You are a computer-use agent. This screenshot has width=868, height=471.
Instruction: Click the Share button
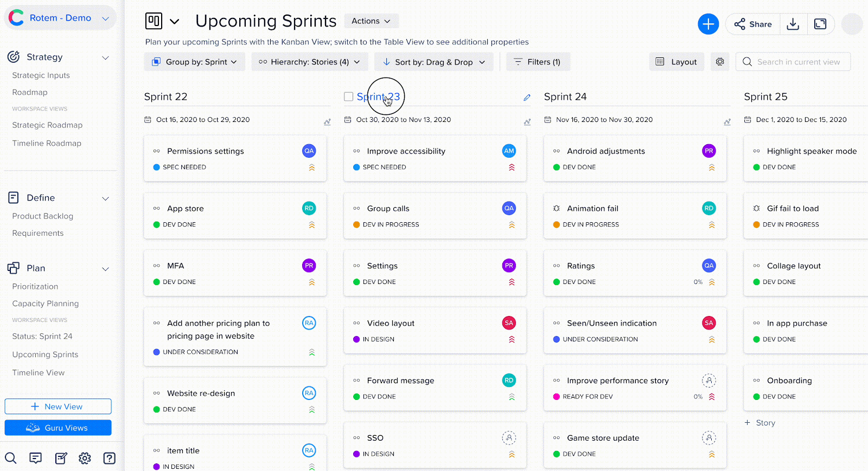[753, 24]
